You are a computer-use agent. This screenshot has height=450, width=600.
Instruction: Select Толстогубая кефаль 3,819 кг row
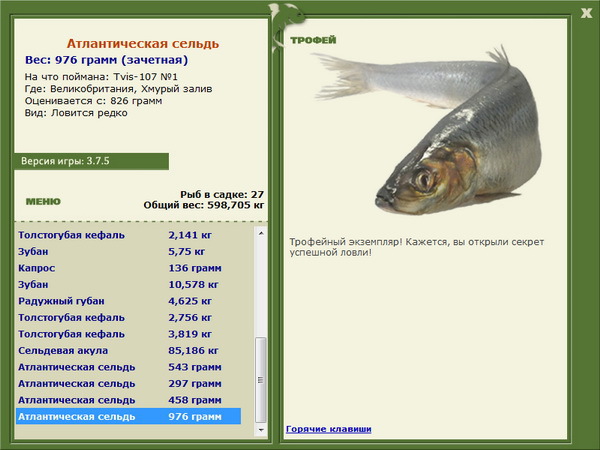click(128, 334)
